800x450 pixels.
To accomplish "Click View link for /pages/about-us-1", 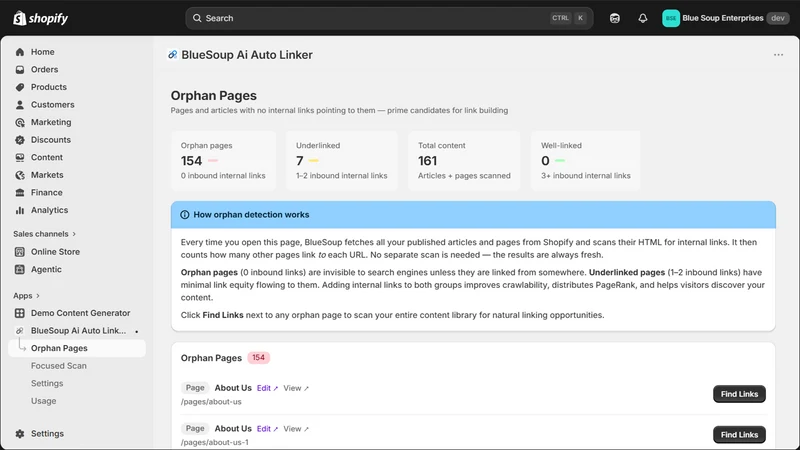I will pos(296,429).
